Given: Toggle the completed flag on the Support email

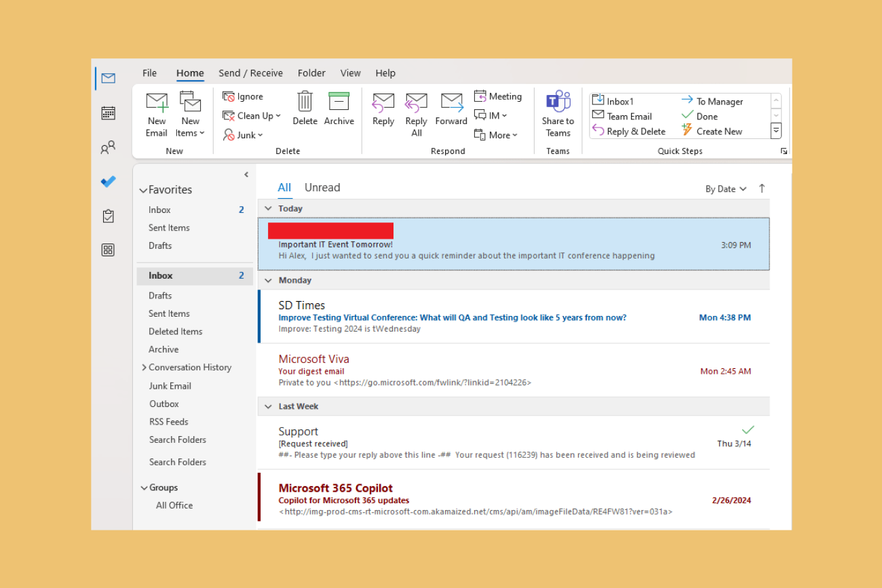Looking at the screenshot, I should (748, 430).
